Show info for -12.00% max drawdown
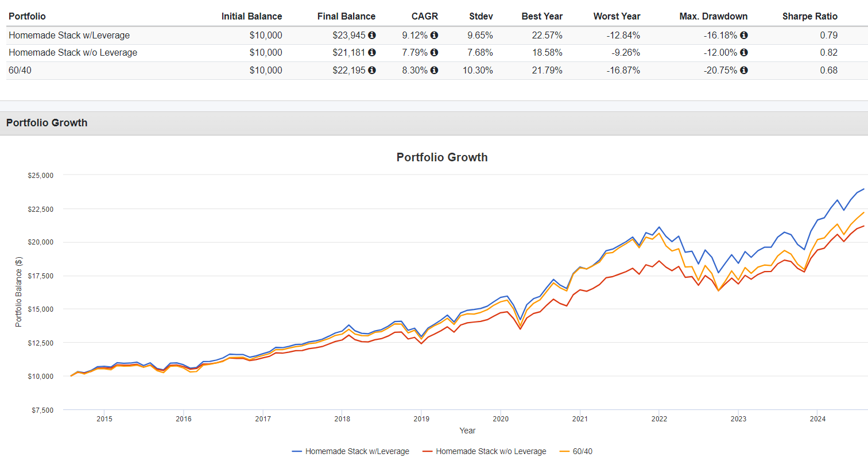The width and height of the screenshot is (868, 469). 744,52
